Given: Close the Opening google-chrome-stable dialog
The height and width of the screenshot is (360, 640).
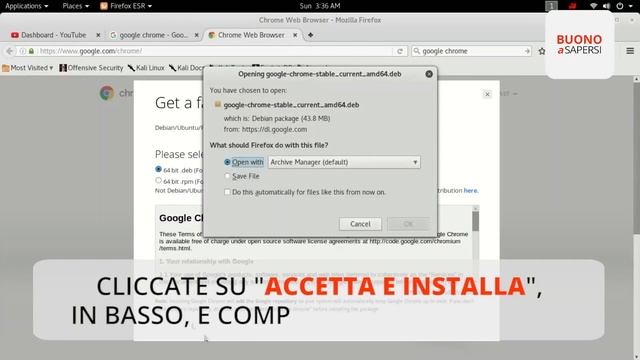Looking at the screenshot, I should click(429, 74).
